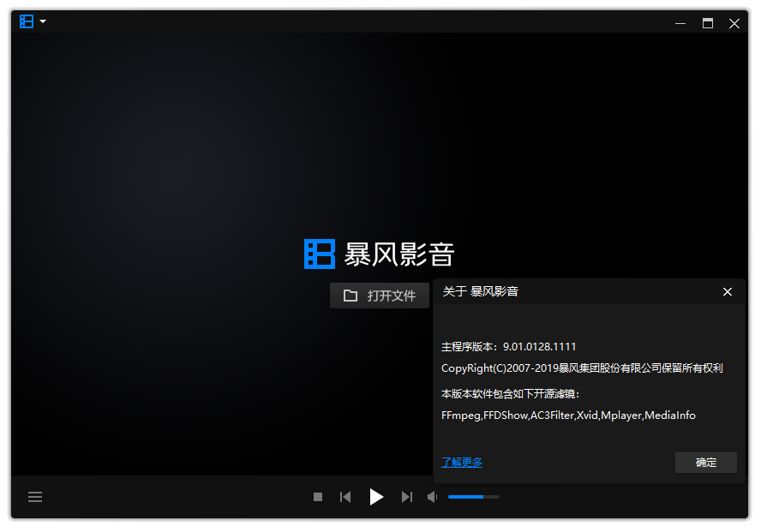Close the main player window

point(734,23)
